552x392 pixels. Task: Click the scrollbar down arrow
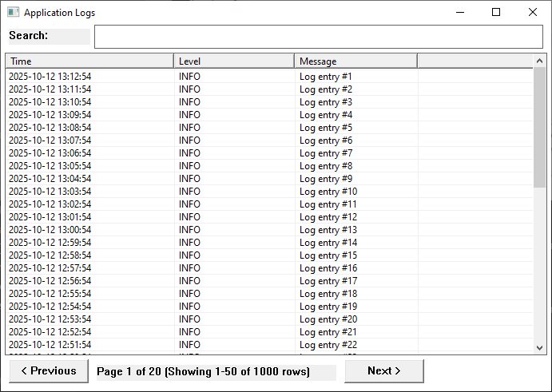tap(539, 347)
